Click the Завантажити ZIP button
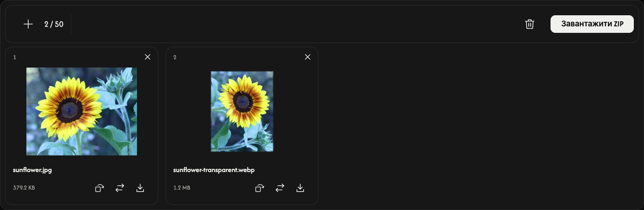 tap(592, 24)
